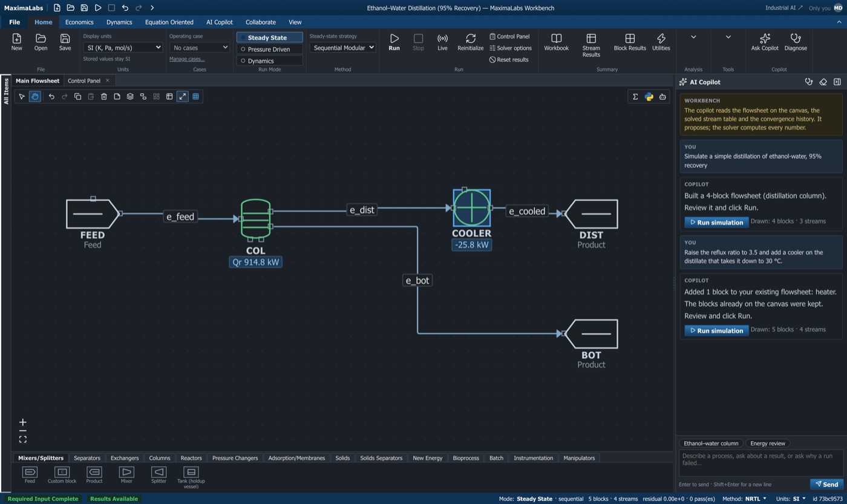Open the Sequential Modular strategy dropdown
The height and width of the screenshot is (504, 847).
342,47
